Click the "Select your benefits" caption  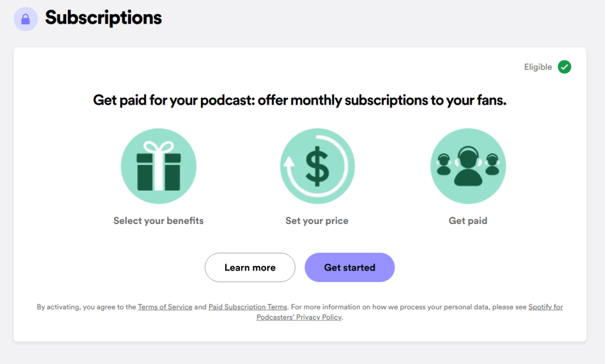[158, 221]
